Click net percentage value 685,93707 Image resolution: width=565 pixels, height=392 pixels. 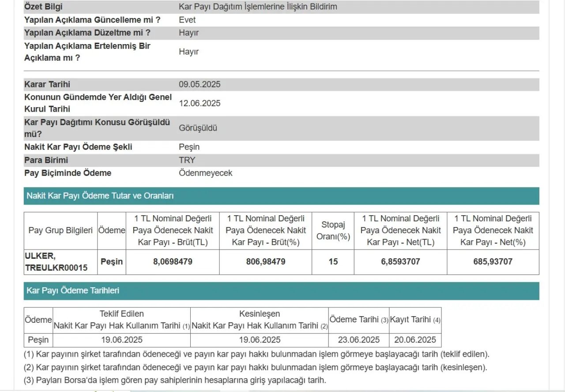coord(493,262)
